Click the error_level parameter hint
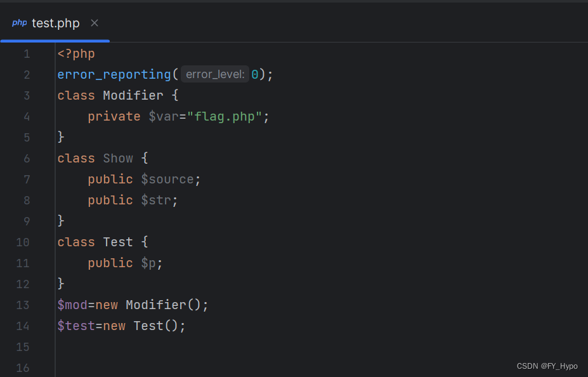 215,74
